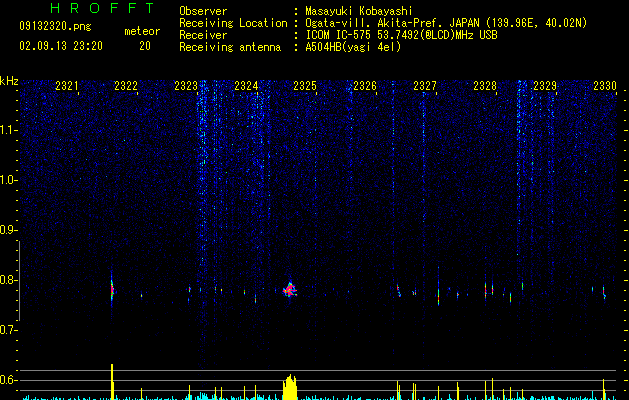629x400 pixels.
Task: Select antenna value A504HB(yagi 4el)
Action: click(353, 47)
